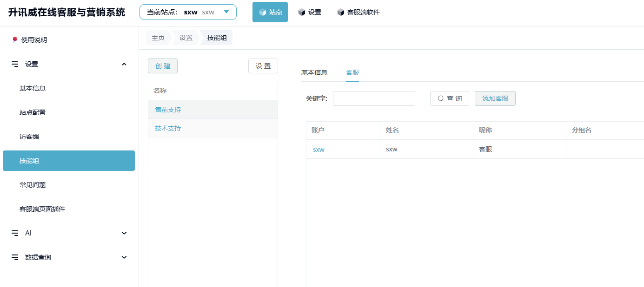The height and width of the screenshot is (287, 644).
Task: Click the cube icon beside 客服端软件
Action: pyautogui.click(x=341, y=12)
